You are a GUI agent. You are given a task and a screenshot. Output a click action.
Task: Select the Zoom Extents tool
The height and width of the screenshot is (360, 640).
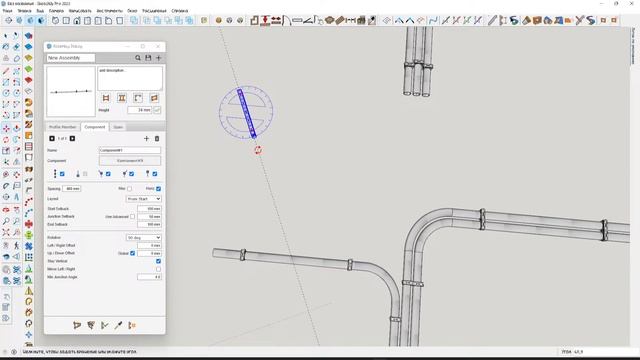point(6,233)
